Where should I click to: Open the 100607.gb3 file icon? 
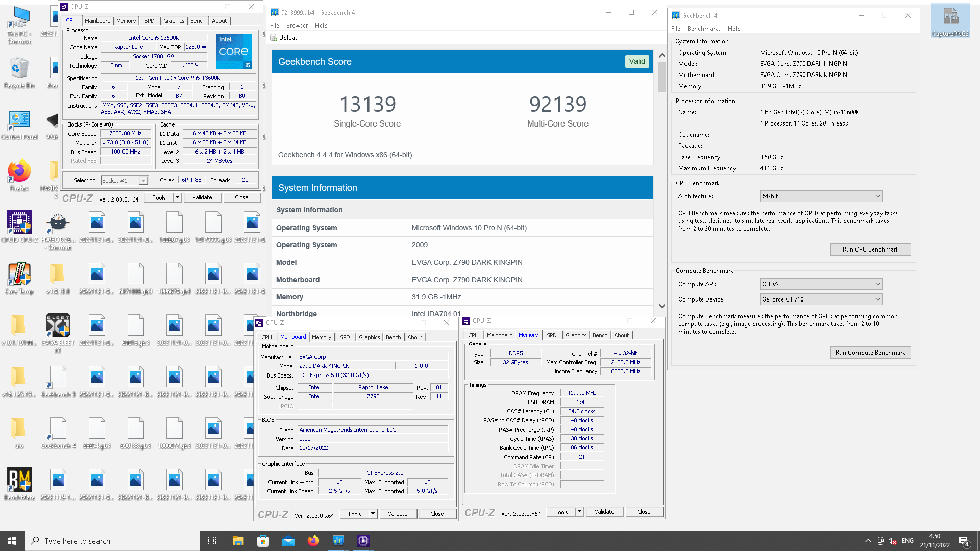pos(175,227)
